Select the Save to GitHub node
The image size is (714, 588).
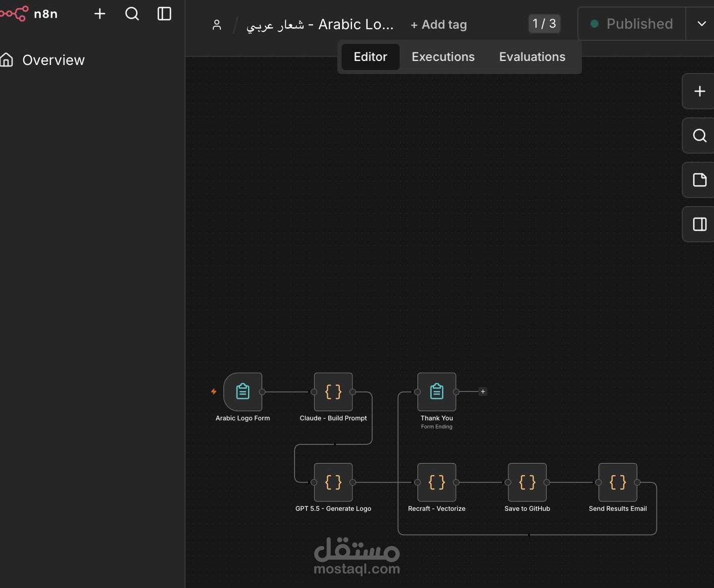pos(527,482)
